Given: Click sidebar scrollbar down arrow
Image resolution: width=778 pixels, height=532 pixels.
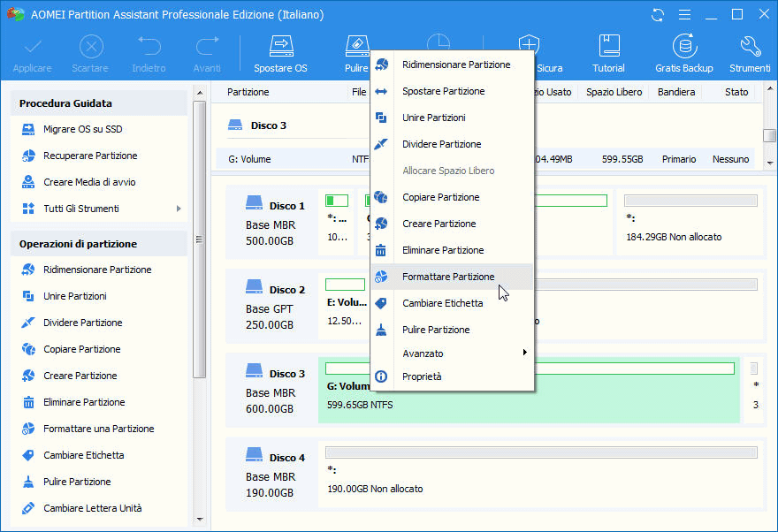Looking at the screenshot, I should 200,519.
